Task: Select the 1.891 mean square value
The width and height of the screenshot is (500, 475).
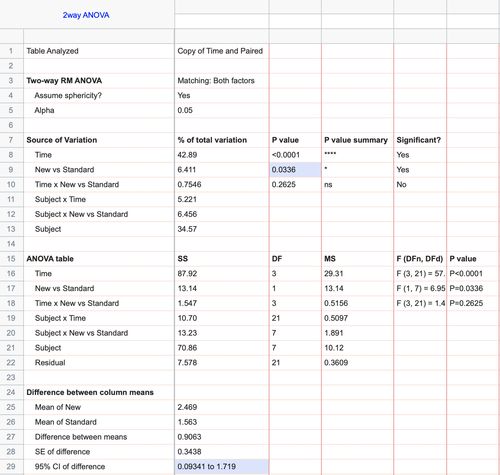Action: click(357, 333)
